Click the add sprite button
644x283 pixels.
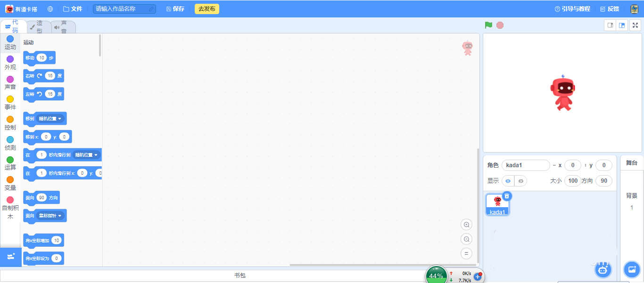(x=603, y=269)
